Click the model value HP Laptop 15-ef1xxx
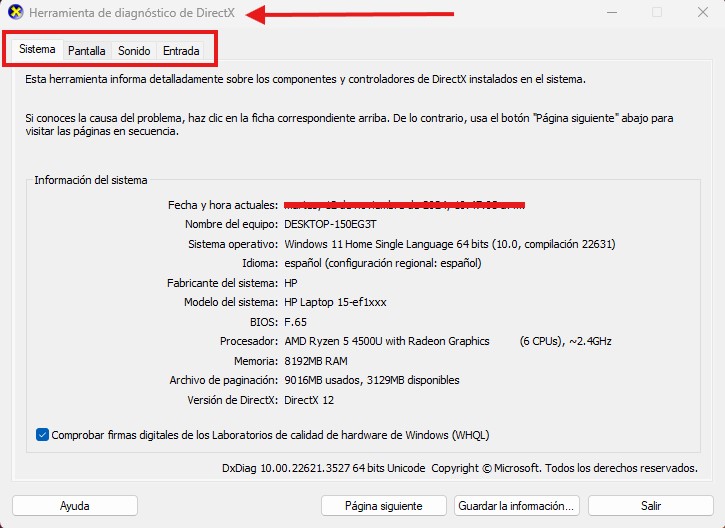The image size is (725, 528). 335,302
